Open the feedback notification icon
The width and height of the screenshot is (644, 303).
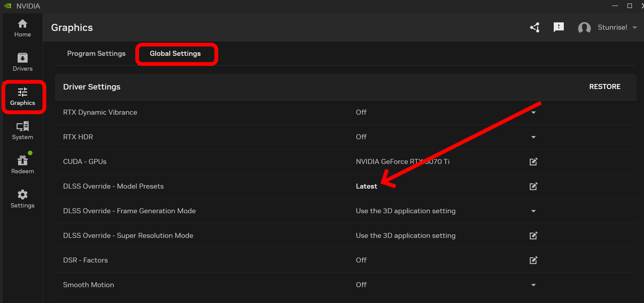[x=559, y=27]
